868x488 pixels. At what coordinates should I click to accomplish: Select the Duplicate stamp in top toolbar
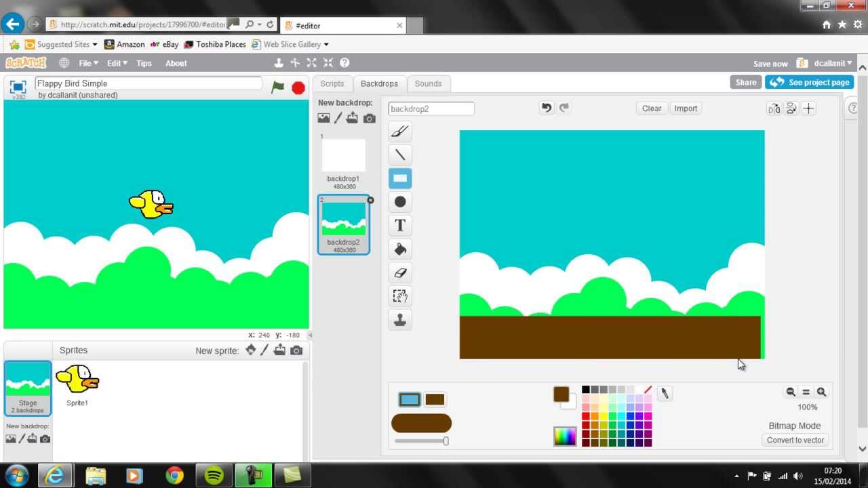click(x=279, y=62)
